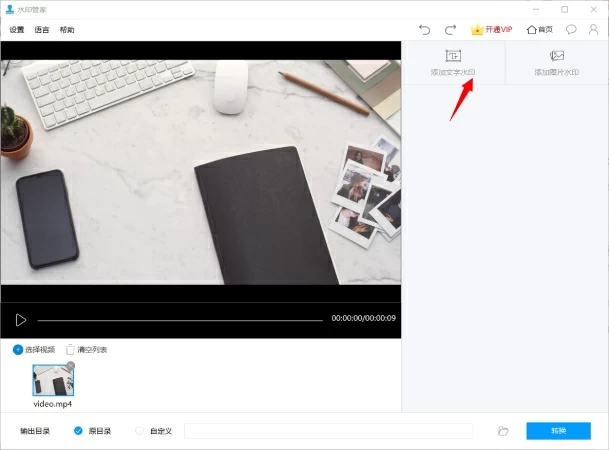Add a text watermark (添加文字水印)
609x450 pixels.
[x=453, y=63]
